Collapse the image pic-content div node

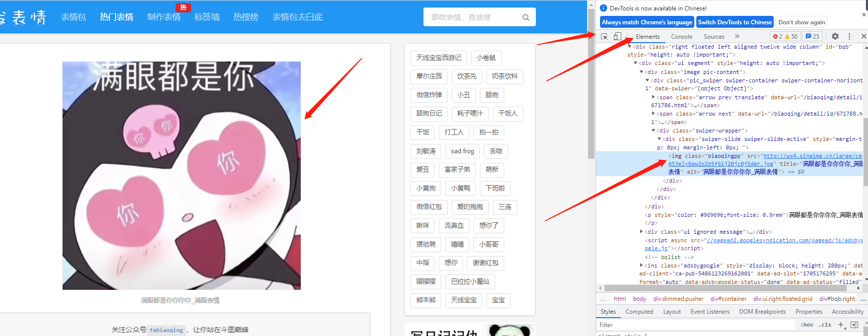pyautogui.click(x=642, y=72)
